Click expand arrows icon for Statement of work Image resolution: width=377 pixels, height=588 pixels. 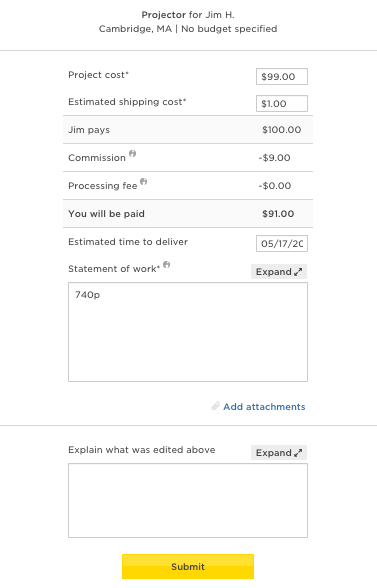pos(298,272)
